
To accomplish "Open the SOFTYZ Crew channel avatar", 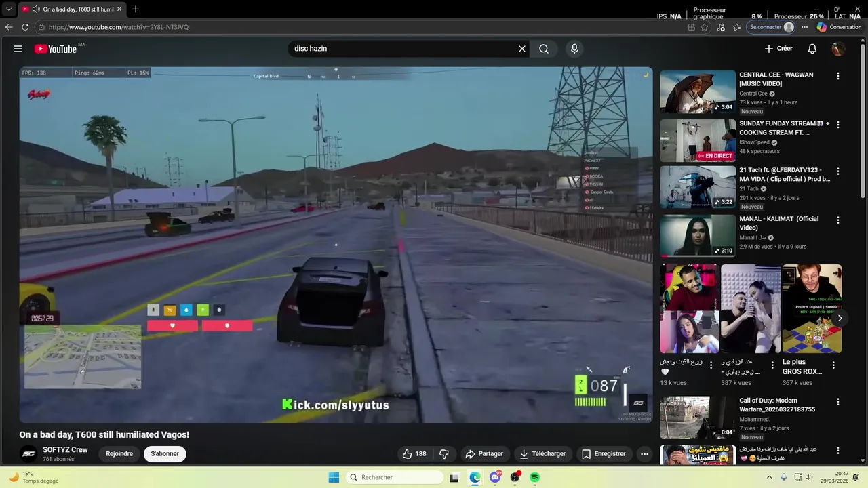I will point(28,454).
